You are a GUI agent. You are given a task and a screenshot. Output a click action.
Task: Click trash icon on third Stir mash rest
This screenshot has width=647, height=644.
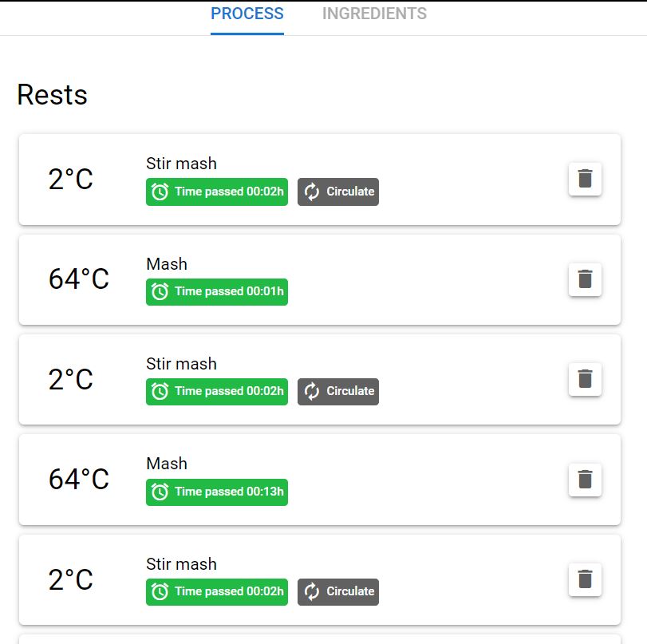coord(585,579)
